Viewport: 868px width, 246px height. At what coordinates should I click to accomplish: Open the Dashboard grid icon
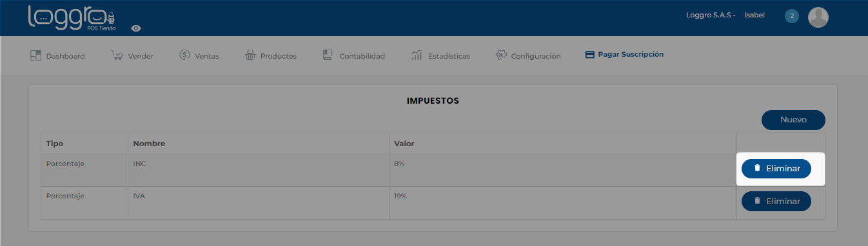tap(36, 55)
